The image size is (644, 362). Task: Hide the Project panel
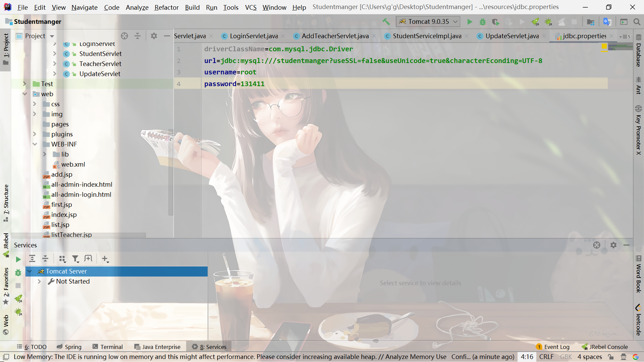point(167,36)
